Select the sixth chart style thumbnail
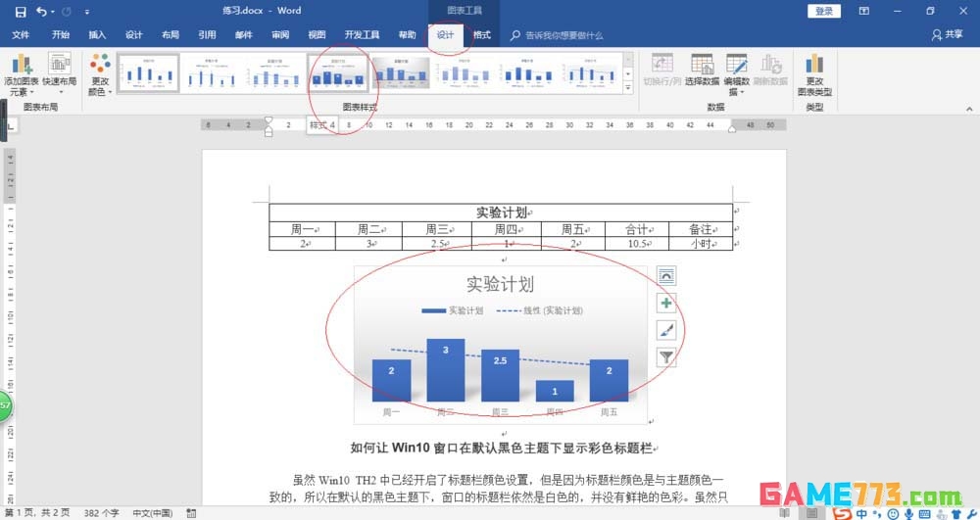Image resolution: width=980 pixels, height=520 pixels. (x=465, y=73)
